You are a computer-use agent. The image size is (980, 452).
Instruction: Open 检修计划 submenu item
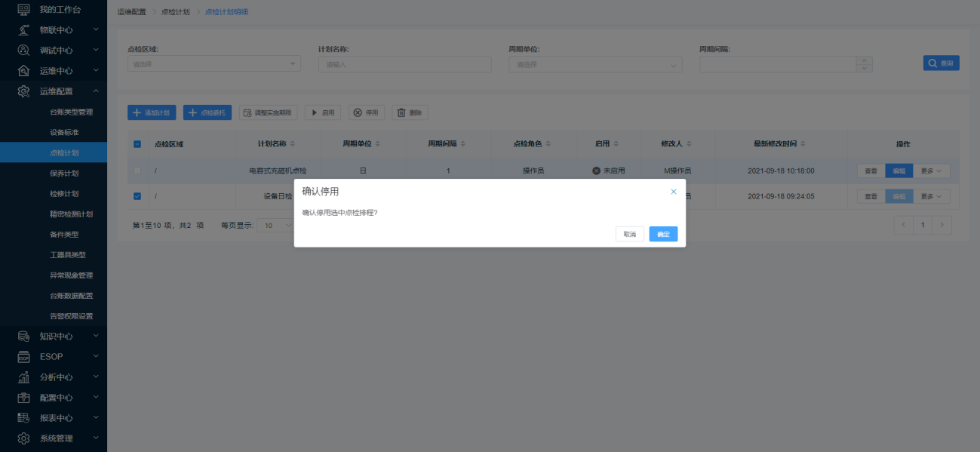64,193
